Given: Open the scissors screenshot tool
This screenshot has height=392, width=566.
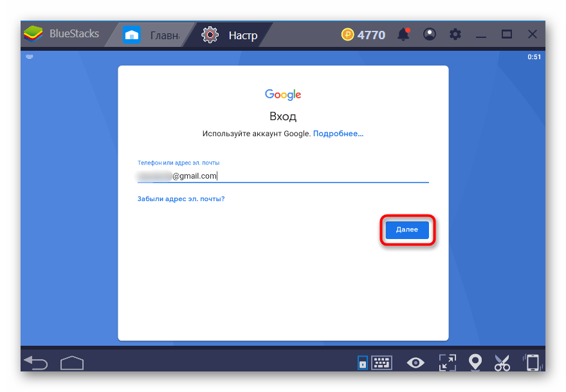Looking at the screenshot, I should point(502,363).
